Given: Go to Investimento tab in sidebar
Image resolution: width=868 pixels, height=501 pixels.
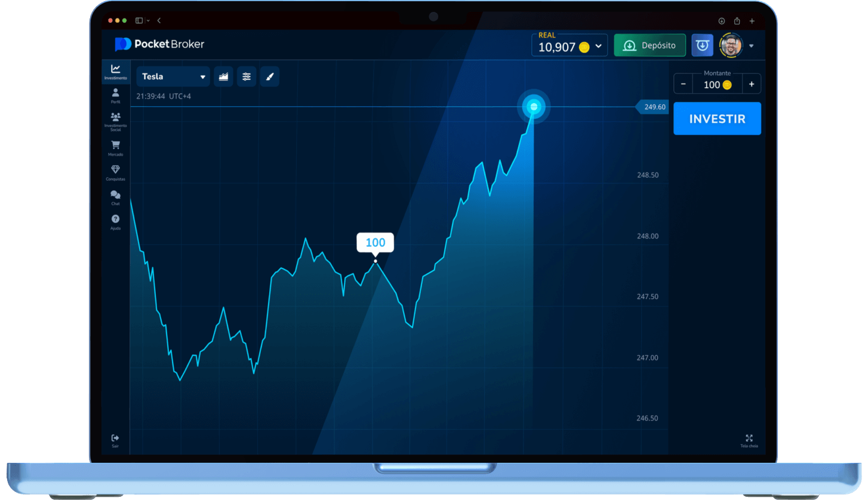Looking at the screenshot, I should (115, 72).
